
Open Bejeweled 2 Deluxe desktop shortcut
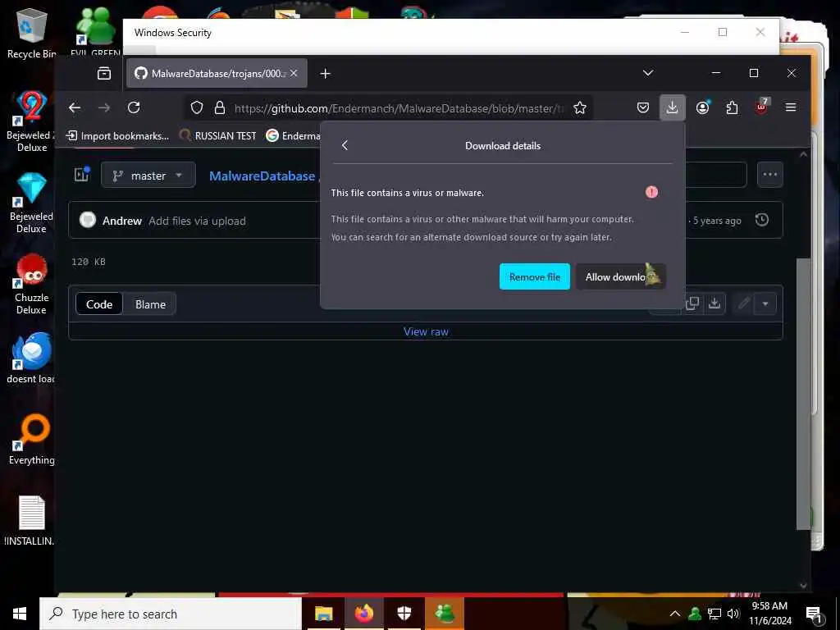pos(30,121)
